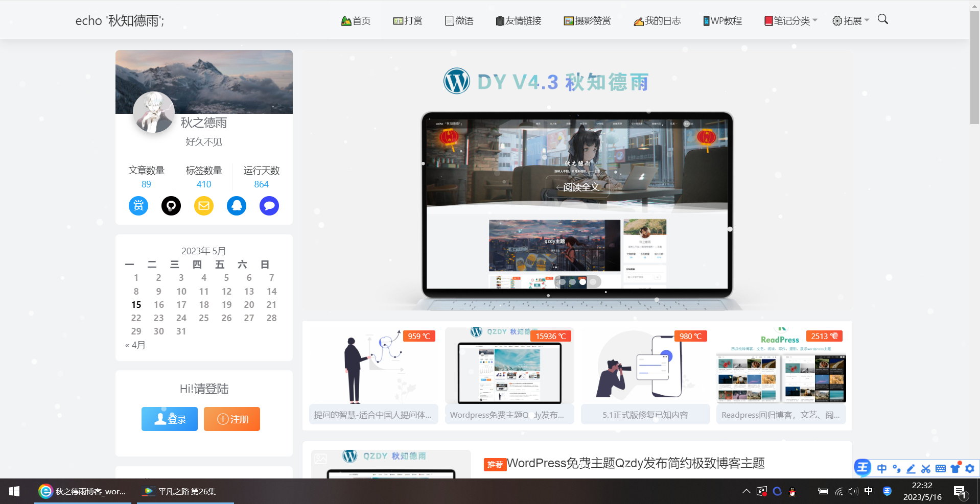Click the 阅读全文 slider button
980x504 pixels.
click(578, 187)
